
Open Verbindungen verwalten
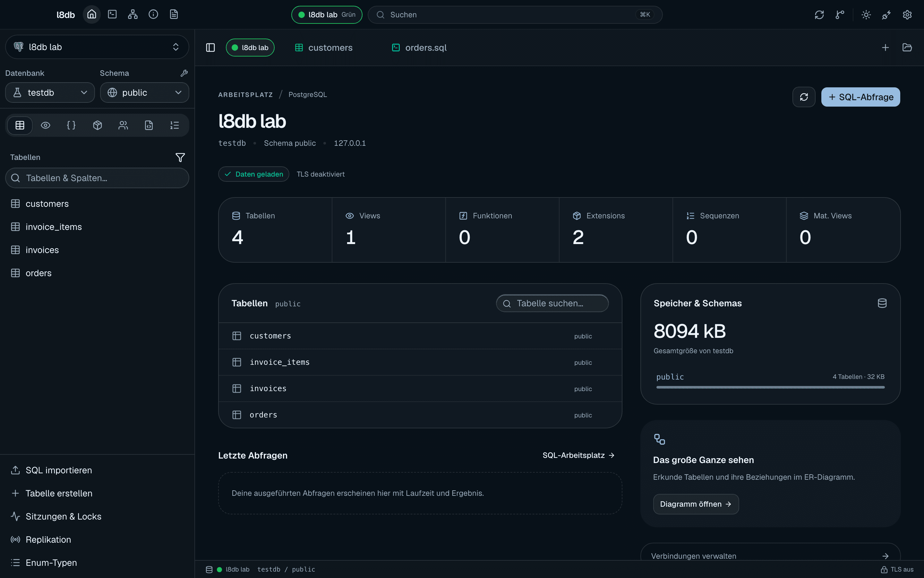[770, 556]
